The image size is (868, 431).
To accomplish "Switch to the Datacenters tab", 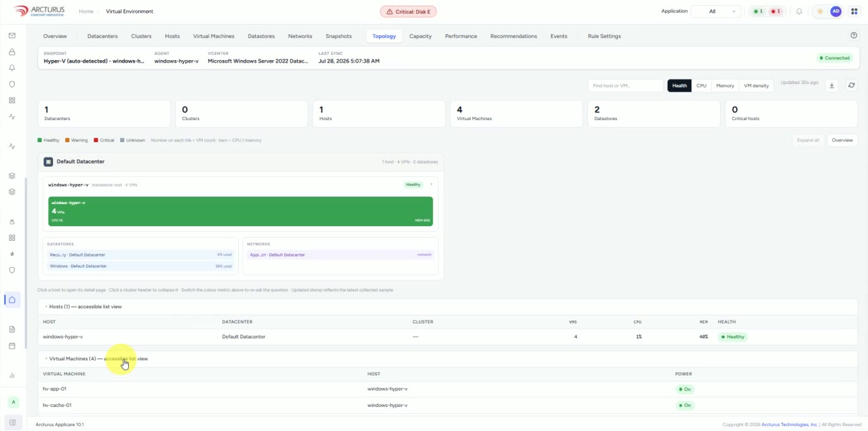I will 102,36.
